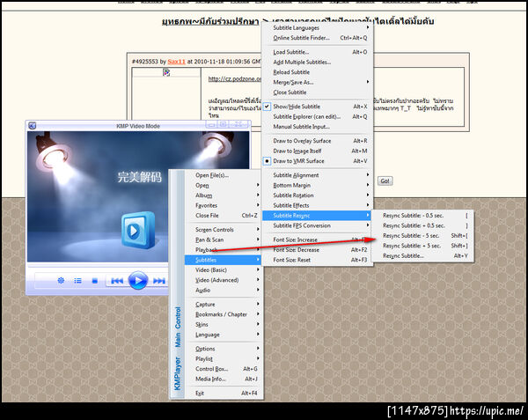The image size is (528, 420).
Task: Open the Video (Basic) submenu
Action: (x=223, y=270)
